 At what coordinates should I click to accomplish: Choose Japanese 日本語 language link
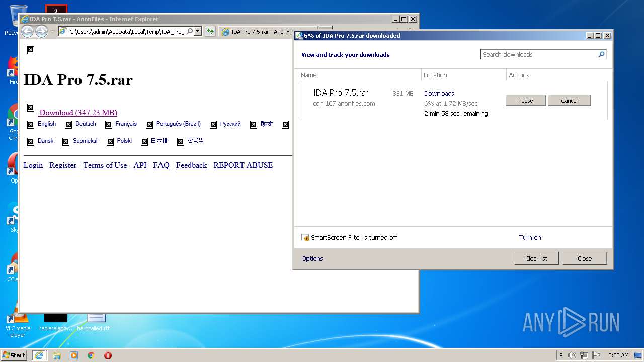159,141
